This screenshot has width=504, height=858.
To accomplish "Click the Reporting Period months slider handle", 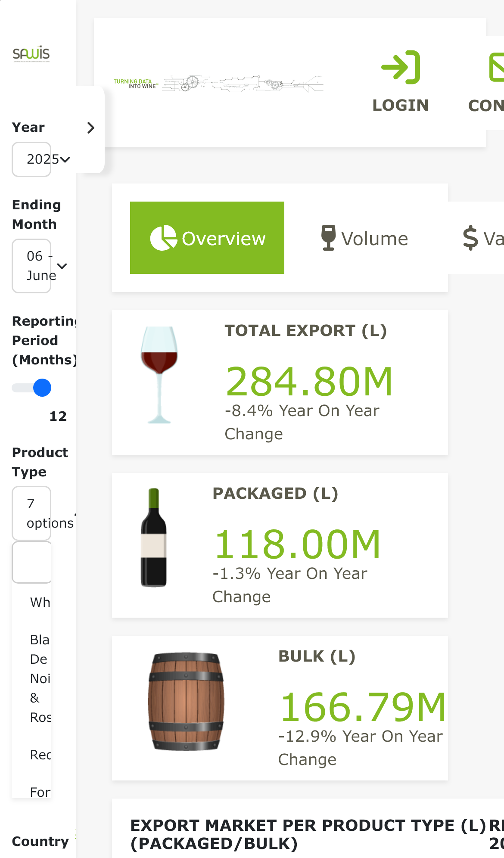I will point(42,388).
